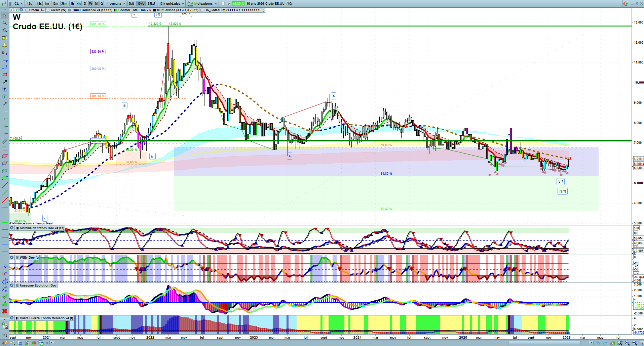
Task: Click the chart type candlestick icon top left
Action: click(4, 4)
